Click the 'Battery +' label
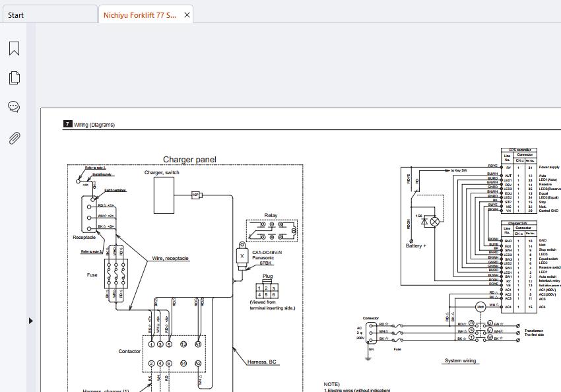The height and width of the screenshot is (392, 561). (416, 245)
